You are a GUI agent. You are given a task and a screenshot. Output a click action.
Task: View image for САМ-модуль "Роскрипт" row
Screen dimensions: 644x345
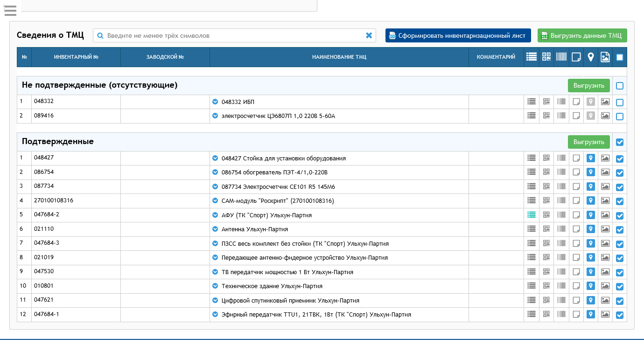[x=605, y=200]
